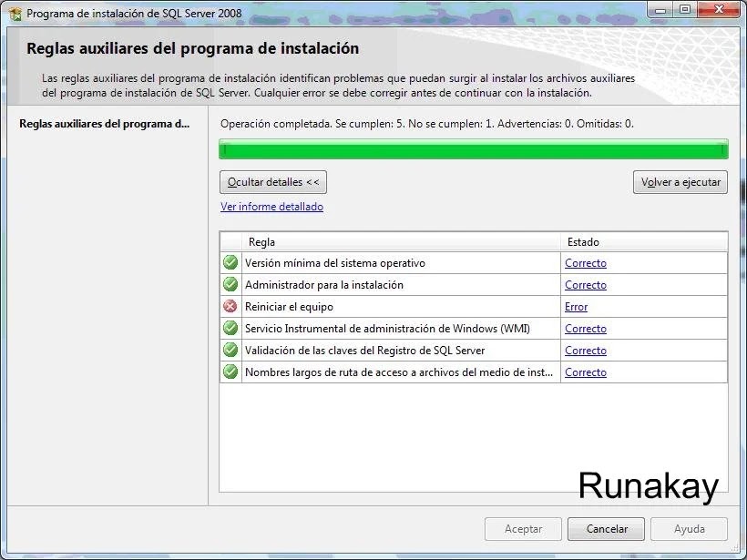
Task: Select the Reglas auxiliares del programa step in sidebar
Action: pos(105,124)
